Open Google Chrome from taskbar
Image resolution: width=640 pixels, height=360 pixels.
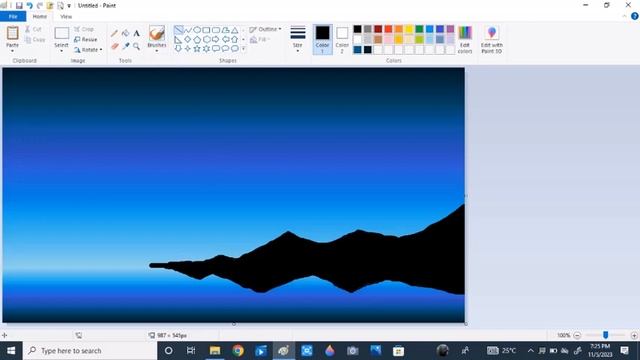[x=238, y=351]
